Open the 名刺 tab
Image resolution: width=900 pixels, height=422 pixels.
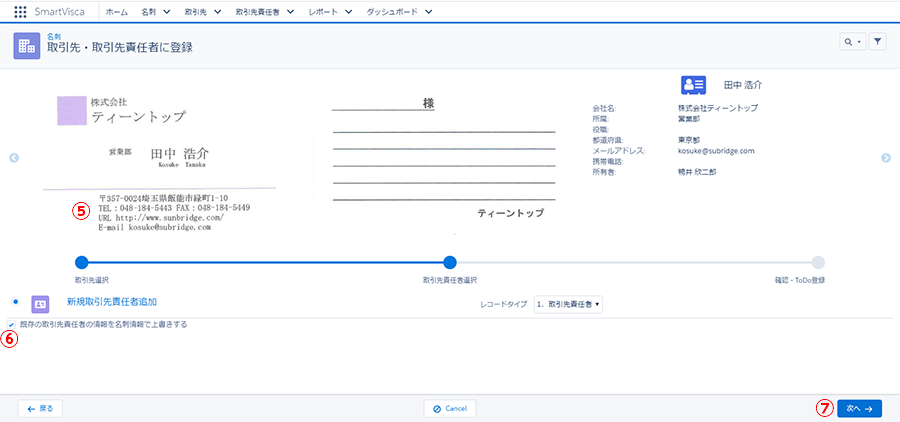pos(149,12)
